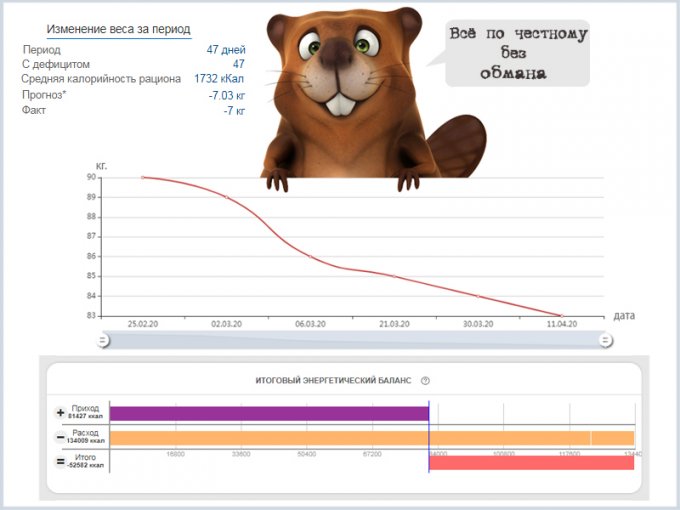
Task: Click the chart data point at 21.03.20
Action: (x=394, y=277)
